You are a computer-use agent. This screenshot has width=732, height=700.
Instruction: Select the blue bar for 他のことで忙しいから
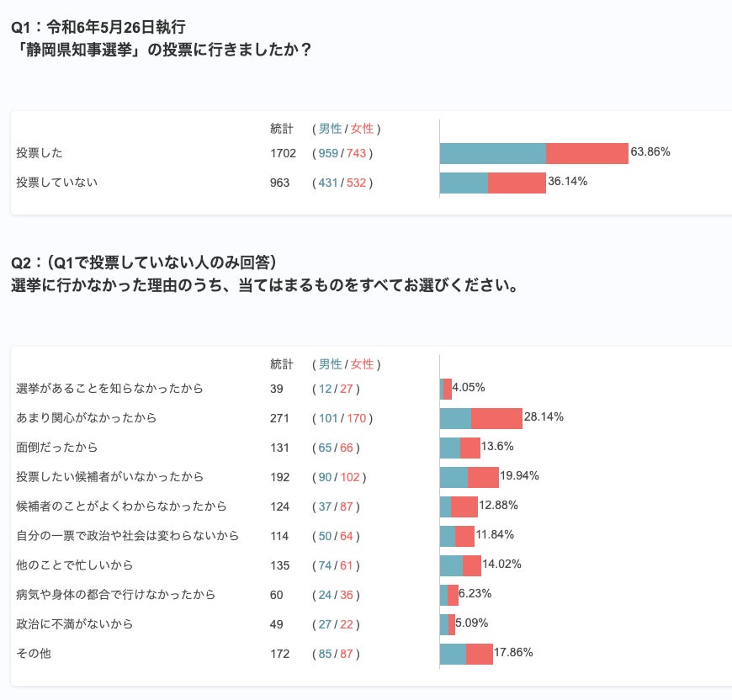click(451, 565)
